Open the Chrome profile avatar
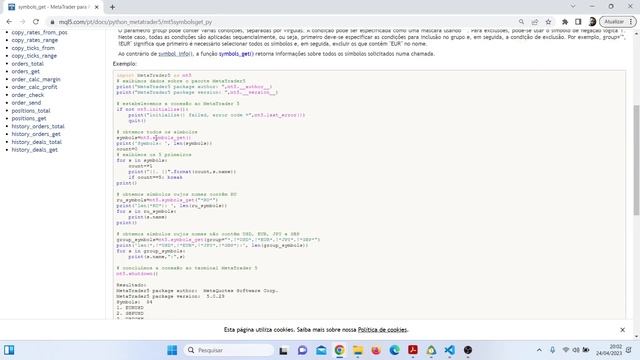The width and height of the screenshot is (640, 360). coord(592,22)
